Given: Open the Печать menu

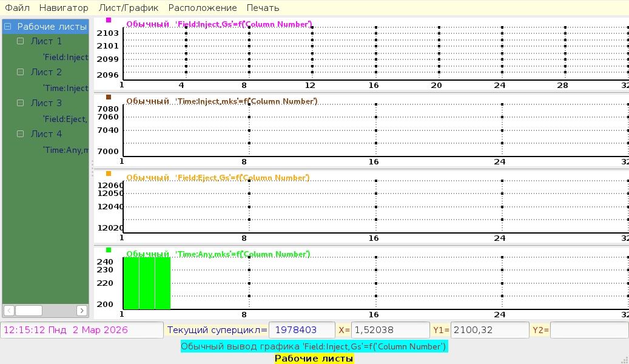Looking at the screenshot, I should tap(263, 8).
